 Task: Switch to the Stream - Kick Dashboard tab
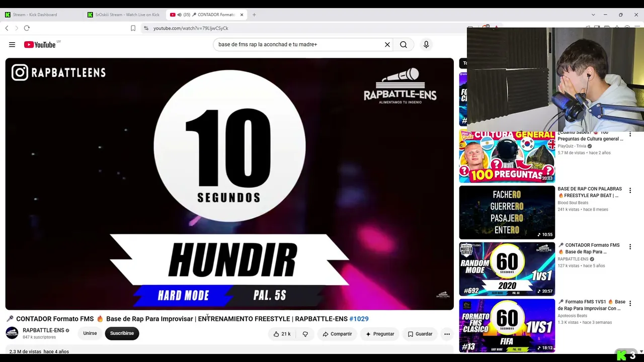point(42,15)
